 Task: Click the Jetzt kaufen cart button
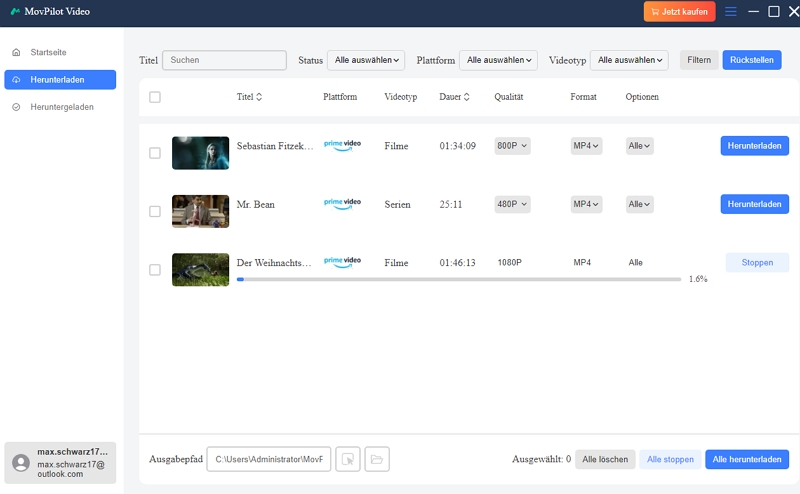click(x=679, y=12)
